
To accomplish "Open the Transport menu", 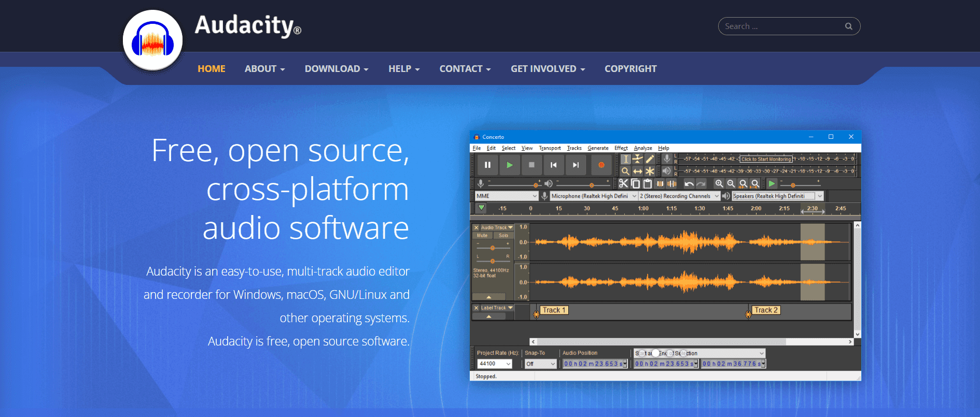I will (550, 148).
